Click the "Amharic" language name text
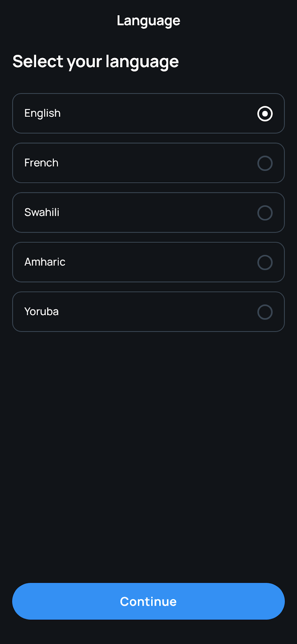The image size is (297, 644). click(45, 262)
